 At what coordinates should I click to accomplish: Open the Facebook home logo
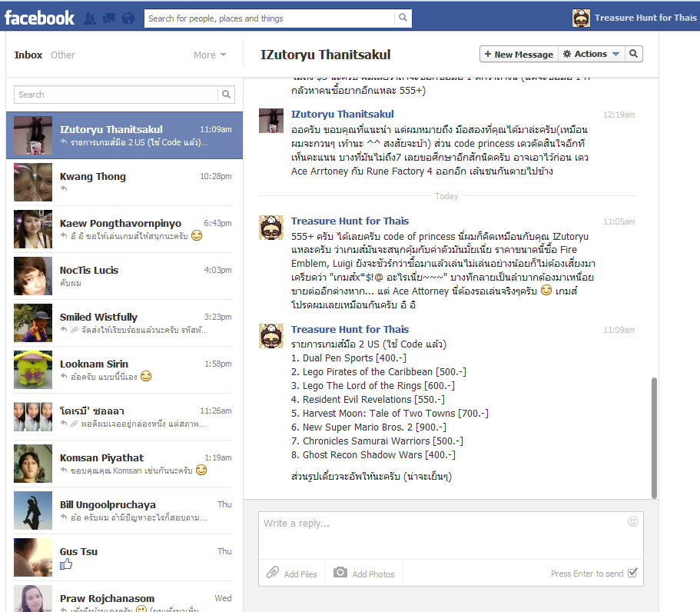pyautogui.click(x=39, y=18)
